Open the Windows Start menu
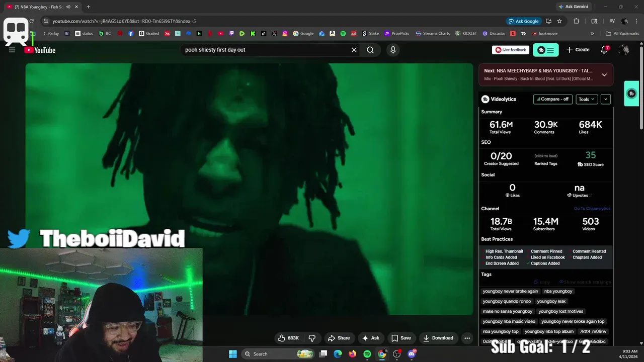Image resolution: width=644 pixels, height=362 pixels. pyautogui.click(x=233, y=354)
